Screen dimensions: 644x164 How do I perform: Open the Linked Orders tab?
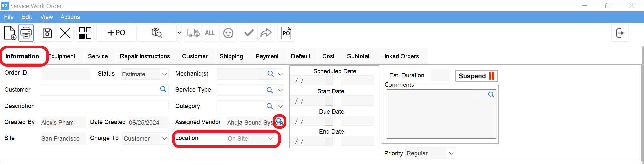[x=400, y=56]
